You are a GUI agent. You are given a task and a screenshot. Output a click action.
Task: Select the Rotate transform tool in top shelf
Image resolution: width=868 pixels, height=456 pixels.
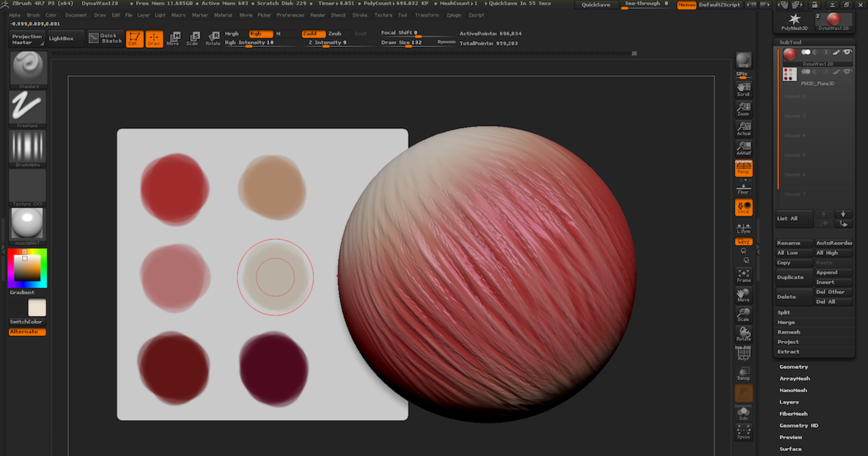[x=213, y=38]
